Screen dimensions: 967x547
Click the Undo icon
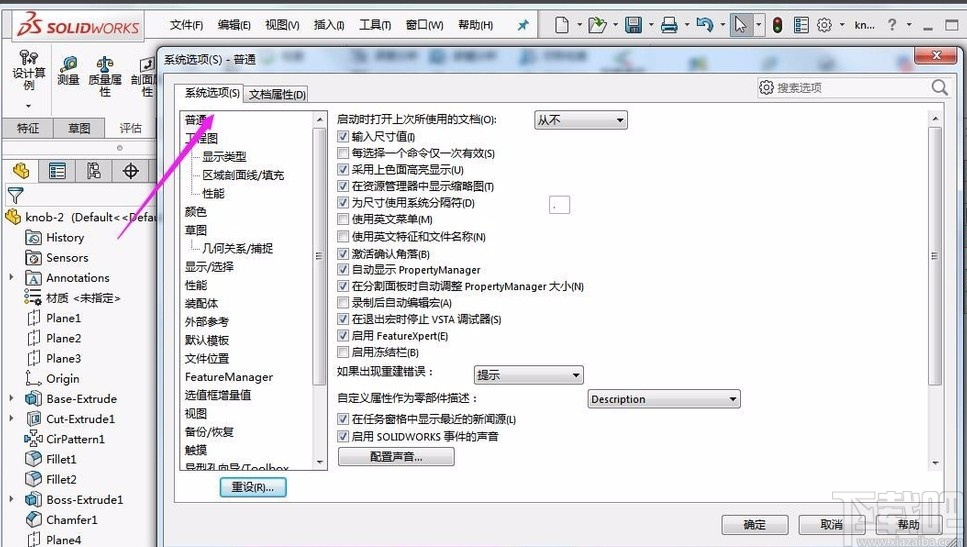pyautogui.click(x=704, y=25)
